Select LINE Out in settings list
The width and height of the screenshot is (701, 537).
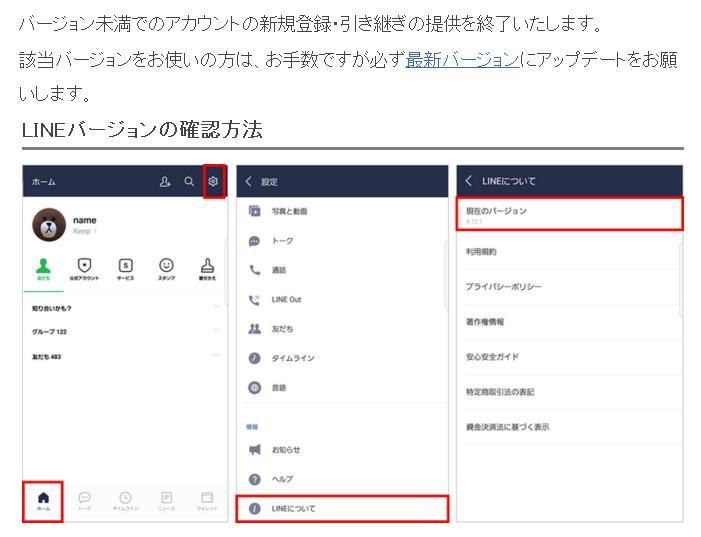pyautogui.click(x=286, y=299)
